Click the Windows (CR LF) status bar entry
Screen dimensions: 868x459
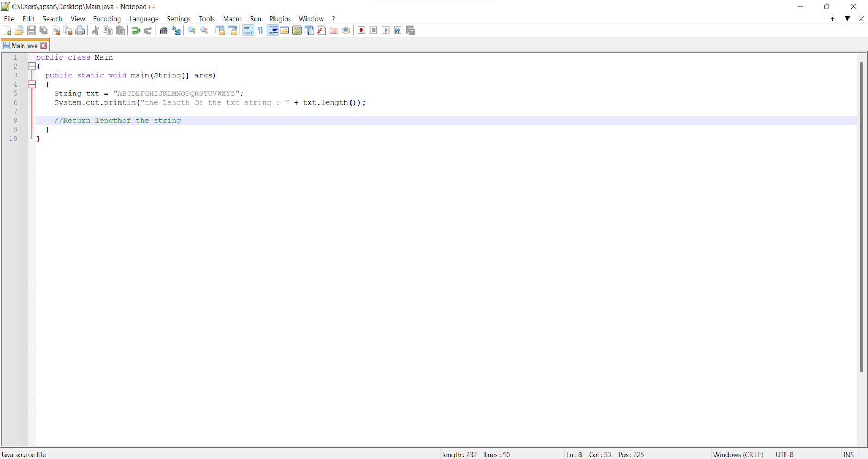coord(738,455)
